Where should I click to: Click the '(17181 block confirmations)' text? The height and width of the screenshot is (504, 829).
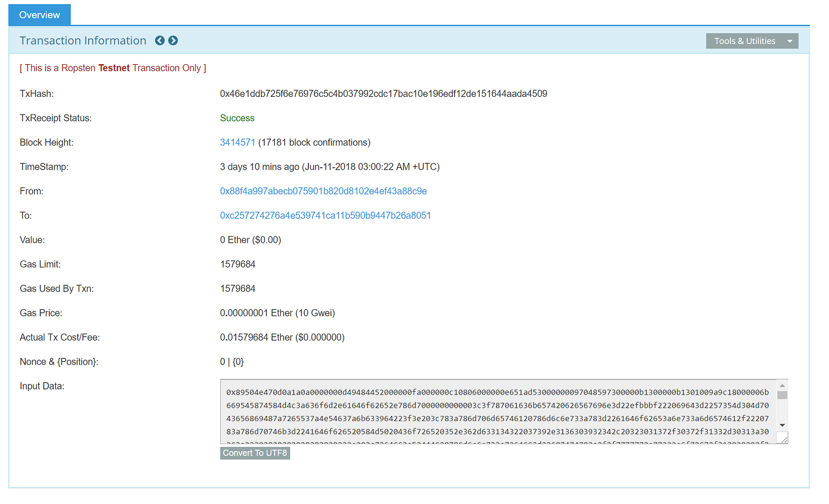click(x=315, y=142)
